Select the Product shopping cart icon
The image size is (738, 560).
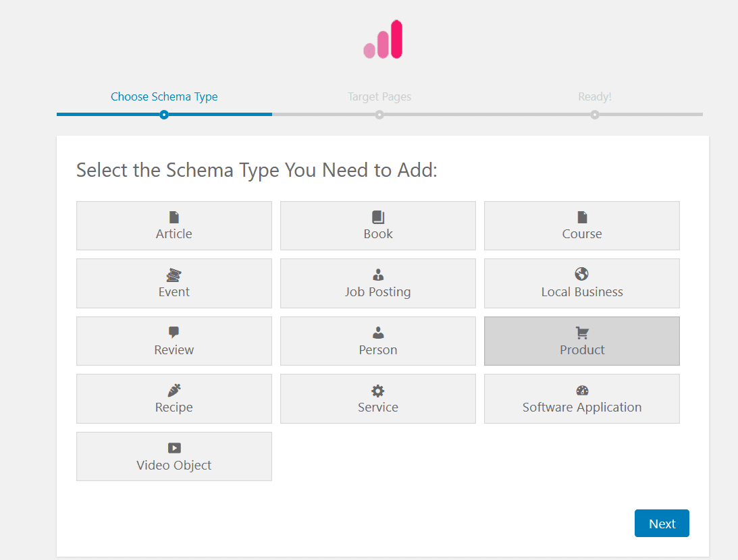582,333
